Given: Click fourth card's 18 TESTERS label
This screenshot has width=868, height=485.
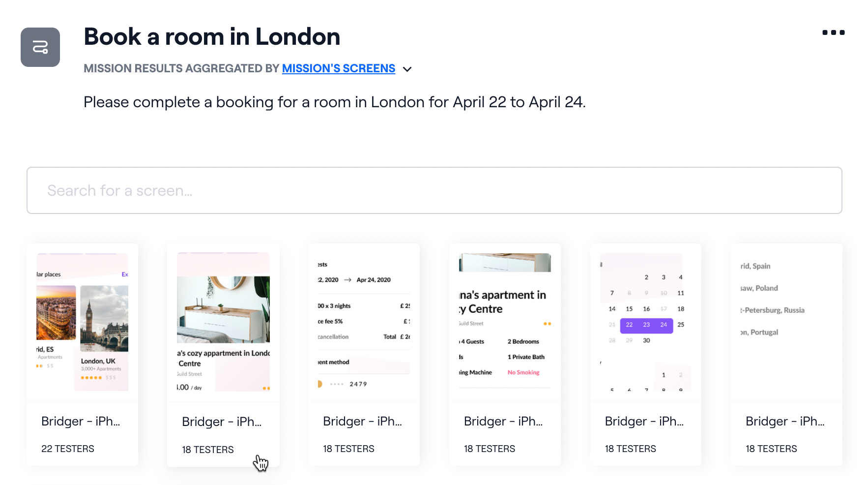Looking at the screenshot, I should coord(490,449).
